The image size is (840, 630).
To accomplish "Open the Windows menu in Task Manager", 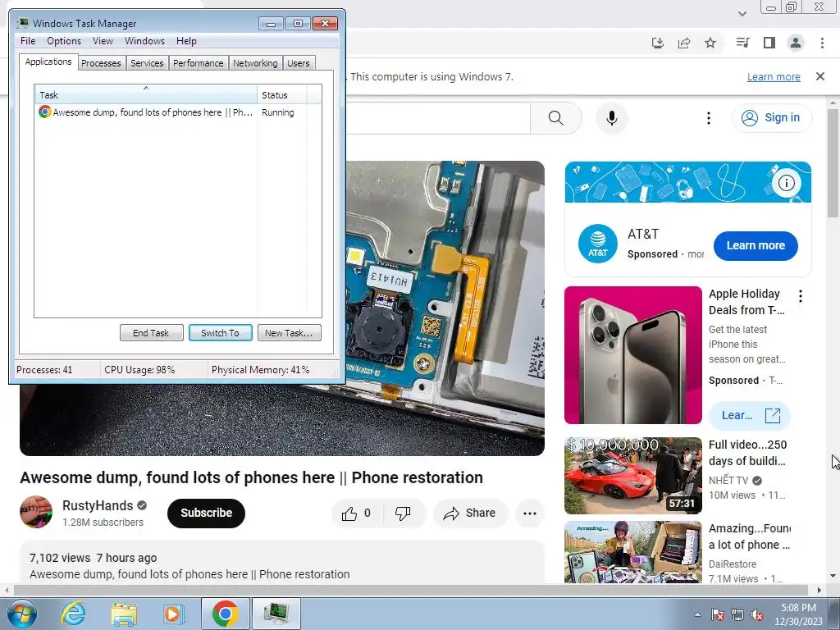I will click(x=144, y=41).
